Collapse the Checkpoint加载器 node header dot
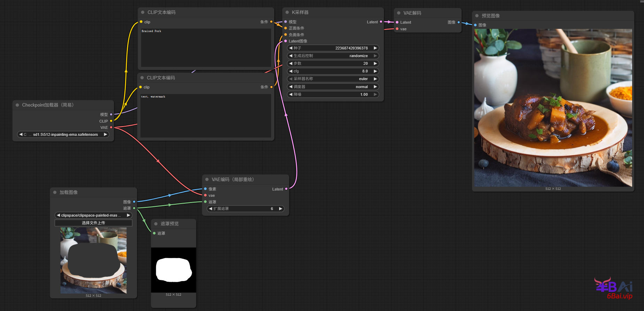 (x=17, y=105)
